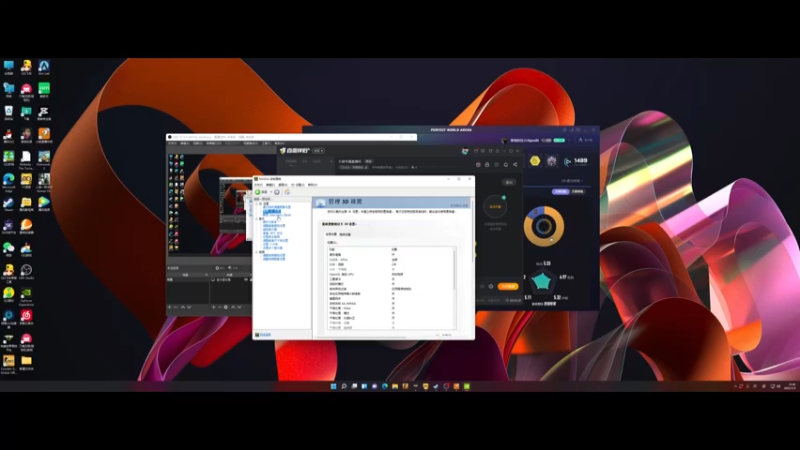Select unhighlighted pill tab beside the purple one

578,191
